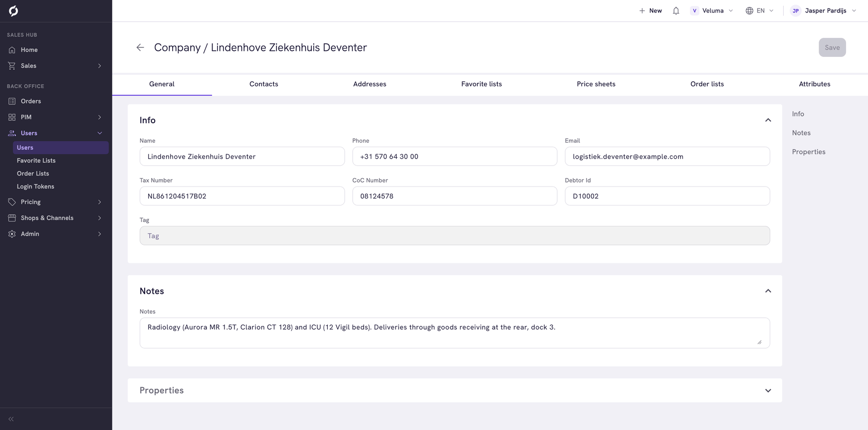Click the Email input field
The image size is (868, 430).
point(667,157)
